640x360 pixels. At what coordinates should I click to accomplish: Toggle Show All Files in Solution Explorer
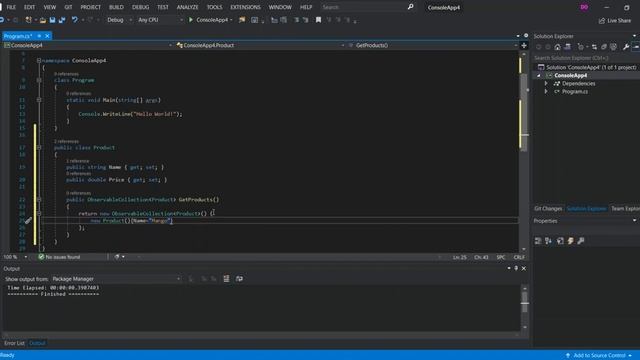tap(613, 47)
